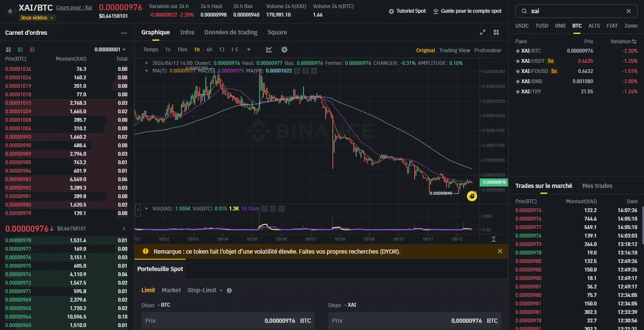The height and width of the screenshot is (330, 644).
Task: Open multi-chart layout grid icon
Action: coord(496,32)
